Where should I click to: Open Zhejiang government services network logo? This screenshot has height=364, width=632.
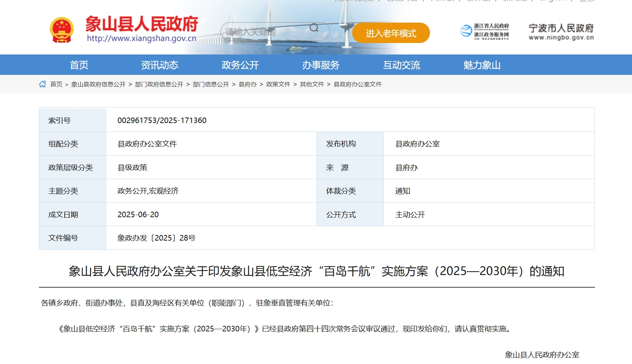[x=485, y=32]
